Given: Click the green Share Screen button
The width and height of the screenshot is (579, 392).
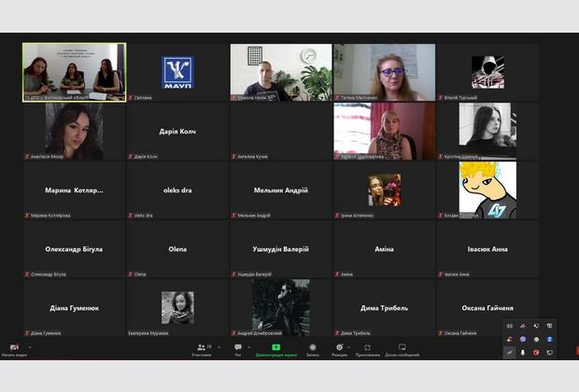Looking at the screenshot, I should tap(276, 347).
